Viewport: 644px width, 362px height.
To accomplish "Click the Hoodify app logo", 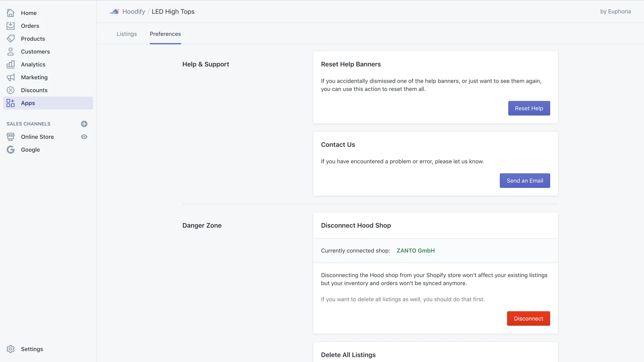I will 114,12.
